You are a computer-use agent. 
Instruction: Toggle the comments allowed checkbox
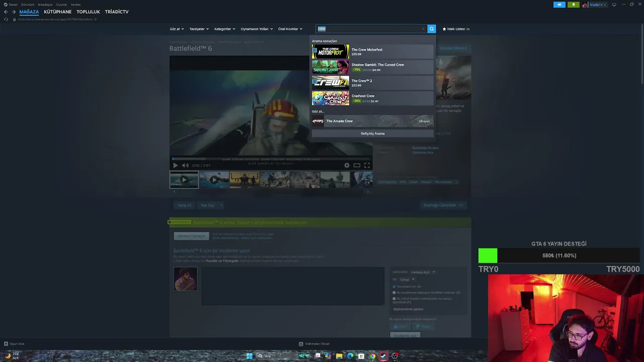[394, 287]
